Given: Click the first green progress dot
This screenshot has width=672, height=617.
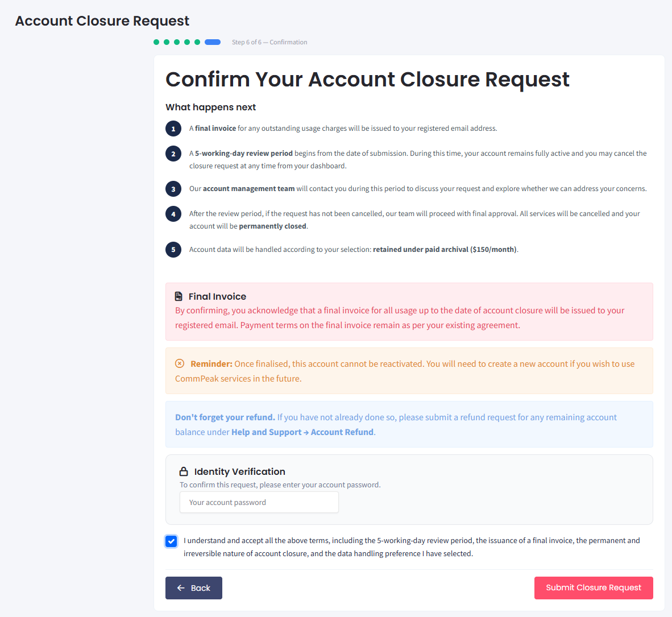Looking at the screenshot, I should (156, 42).
